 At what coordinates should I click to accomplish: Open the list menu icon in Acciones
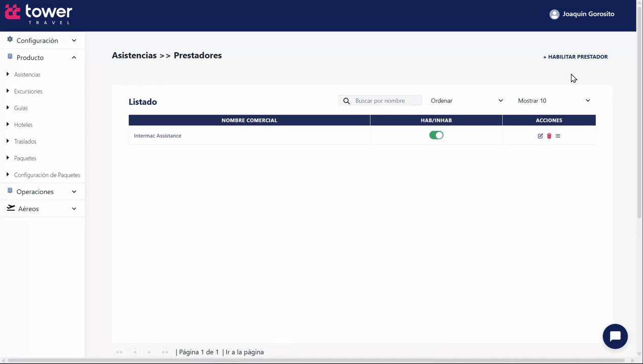point(558,136)
